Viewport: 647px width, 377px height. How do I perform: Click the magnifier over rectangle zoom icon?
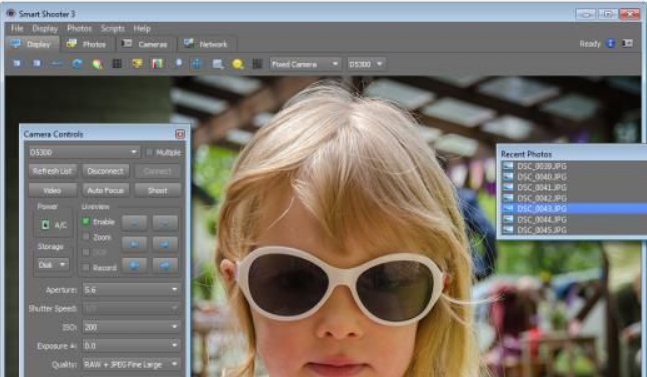pyautogui.click(x=218, y=64)
